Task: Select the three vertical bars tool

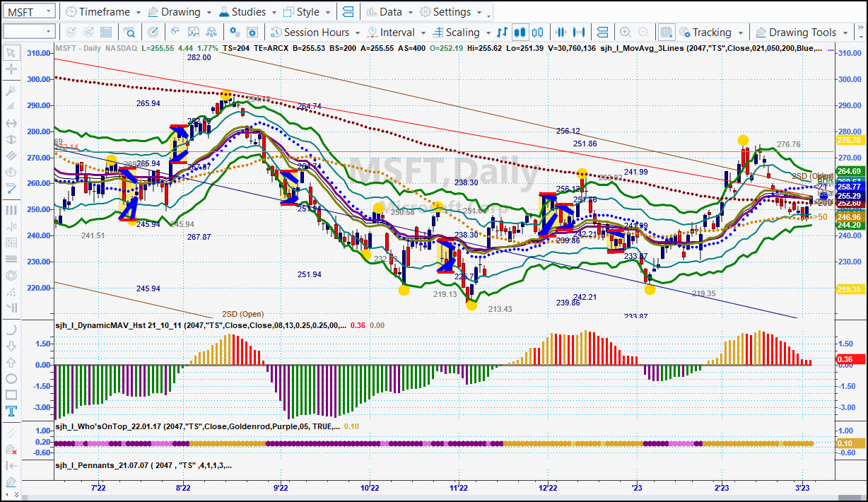Action: point(11,210)
